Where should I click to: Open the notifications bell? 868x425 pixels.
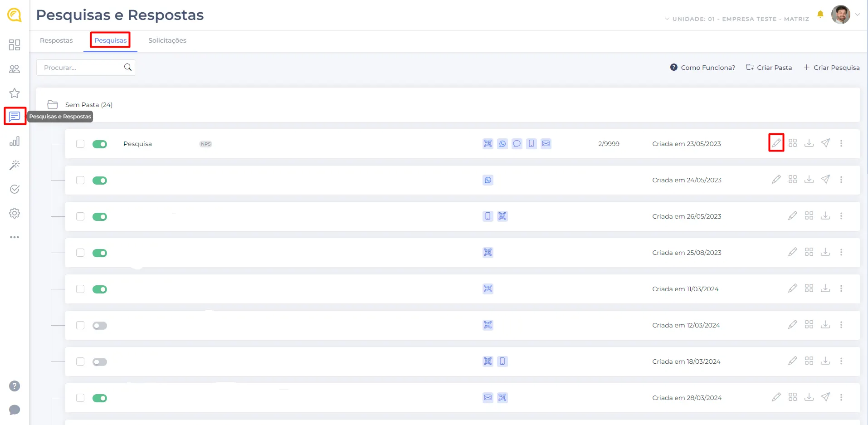point(820,15)
